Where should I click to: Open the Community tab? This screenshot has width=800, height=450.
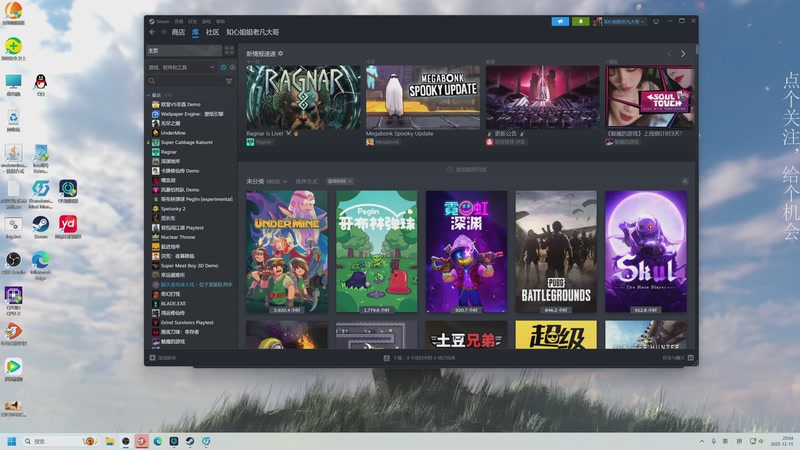212,32
